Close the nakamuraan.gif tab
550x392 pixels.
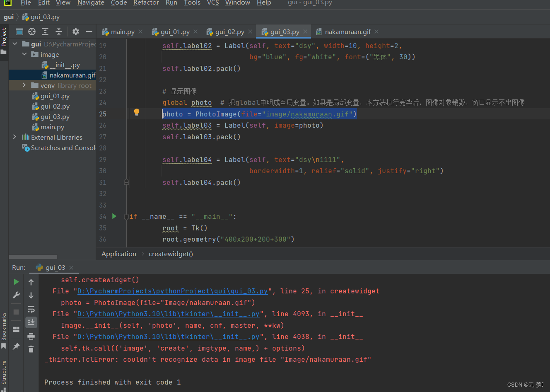pyautogui.click(x=376, y=31)
